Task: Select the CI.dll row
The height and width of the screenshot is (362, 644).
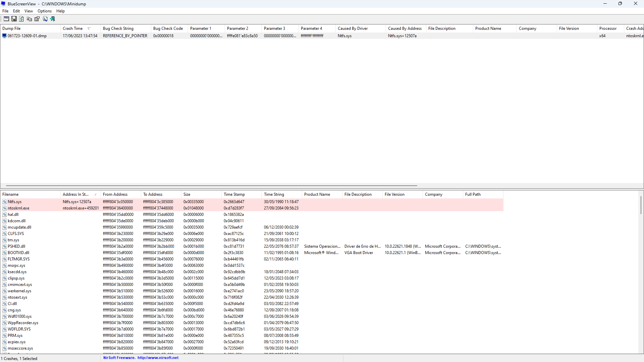Action: pos(252,304)
